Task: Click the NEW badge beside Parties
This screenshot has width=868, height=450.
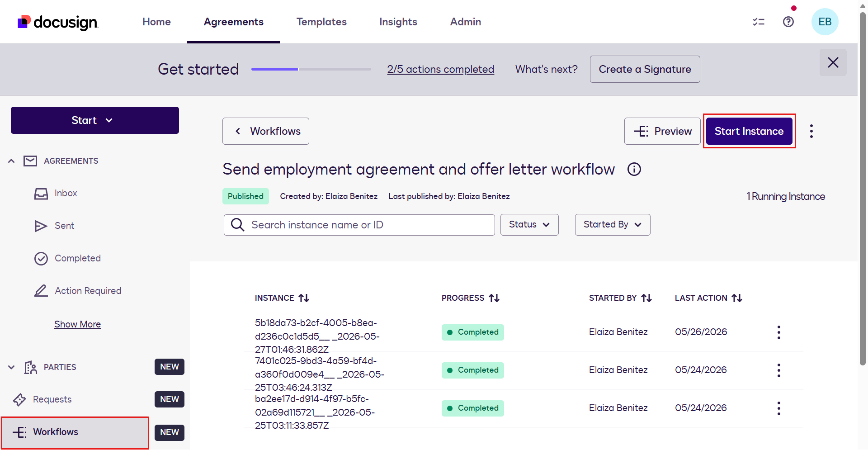Action: (x=170, y=367)
